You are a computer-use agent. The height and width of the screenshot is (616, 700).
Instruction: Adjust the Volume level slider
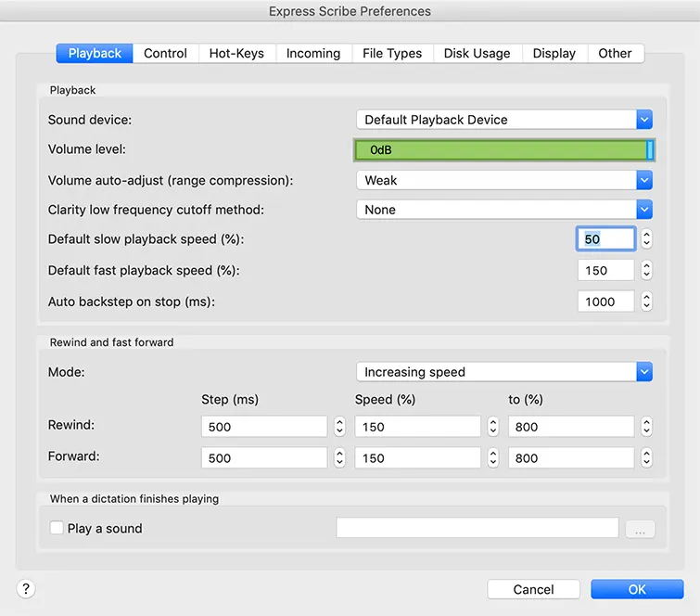(x=504, y=149)
